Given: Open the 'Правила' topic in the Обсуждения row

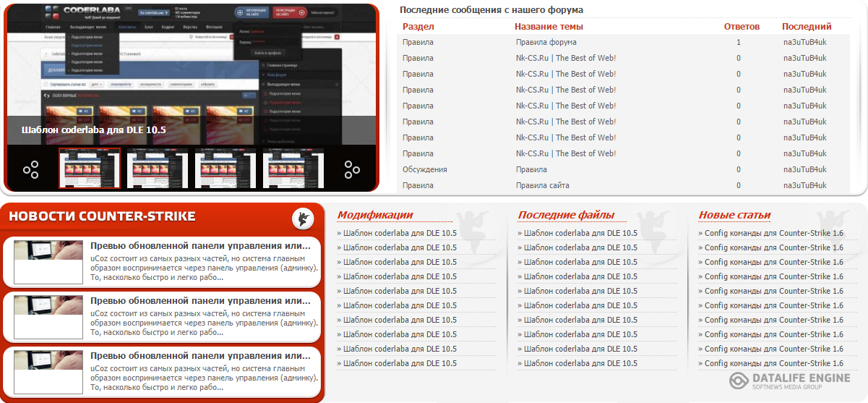Looking at the screenshot, I should pos(531,169).
